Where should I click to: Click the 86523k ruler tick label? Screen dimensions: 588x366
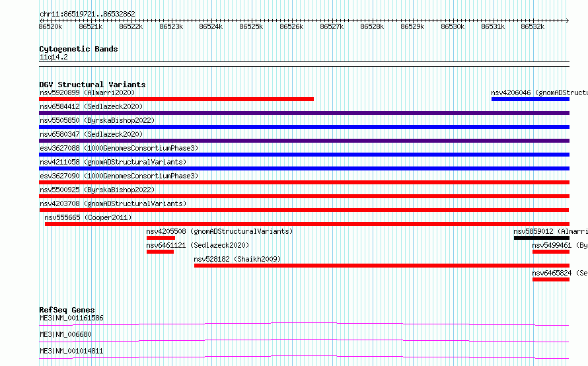click(x=171, y=26)
